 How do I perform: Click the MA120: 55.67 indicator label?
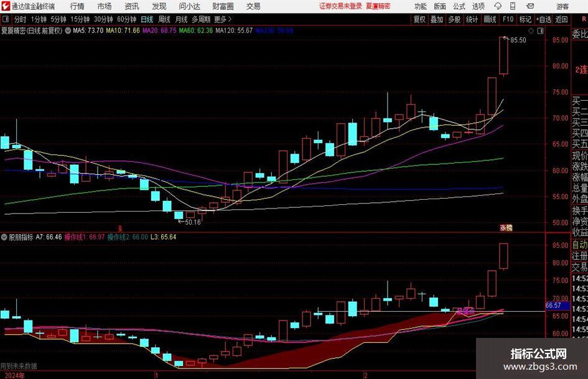click(x=234, y=30)
